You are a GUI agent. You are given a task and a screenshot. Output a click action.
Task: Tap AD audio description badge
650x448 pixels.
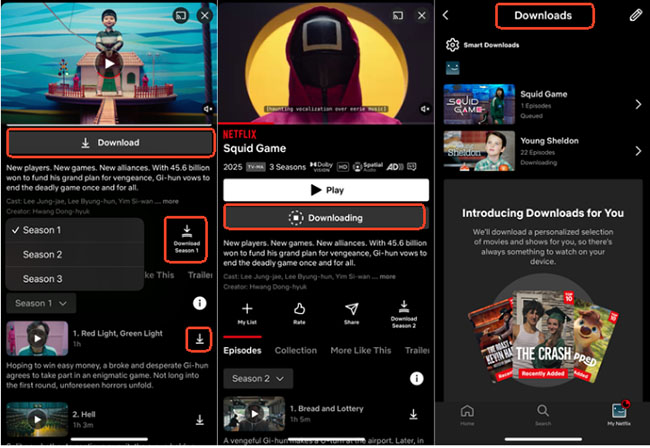click(395, 167)
